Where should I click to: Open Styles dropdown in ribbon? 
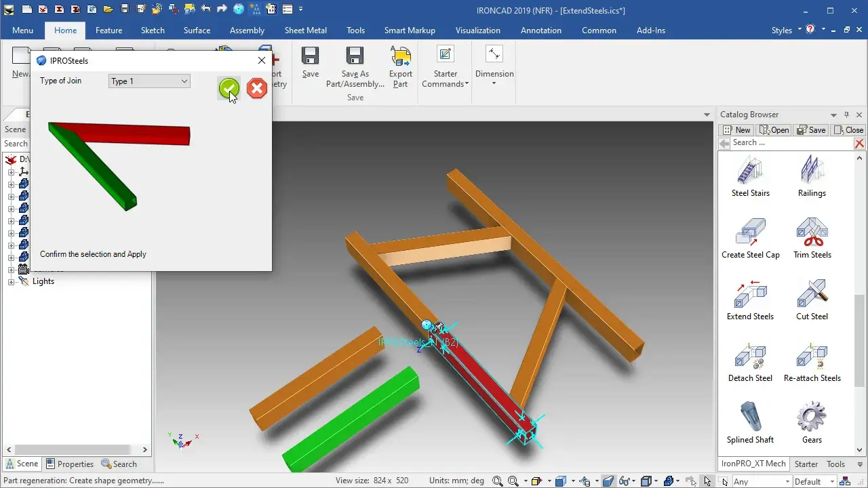click(x=787, y=30)
